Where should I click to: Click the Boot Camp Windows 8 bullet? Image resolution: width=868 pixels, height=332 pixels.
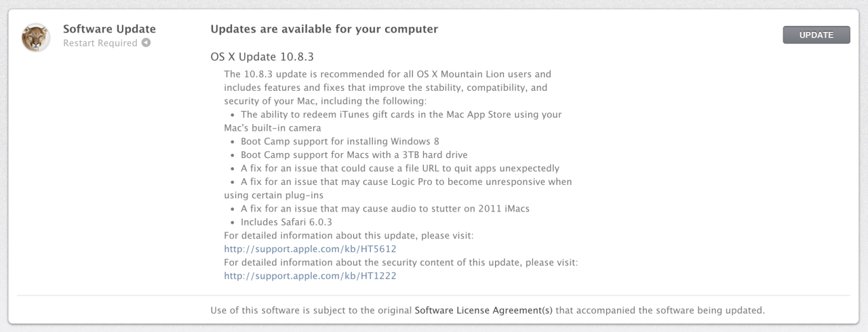[x=340, y=142]
